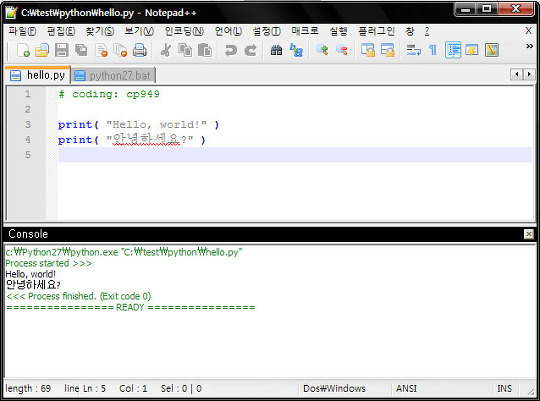This screenshot has width=540, height=401.
Task: Click 'Process started >>>' console line
Action: (x=49, y=264)
